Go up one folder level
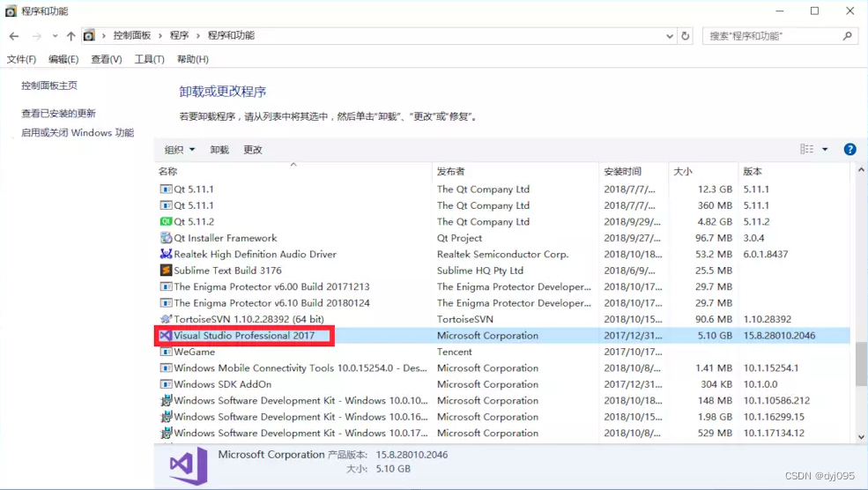 70,36
